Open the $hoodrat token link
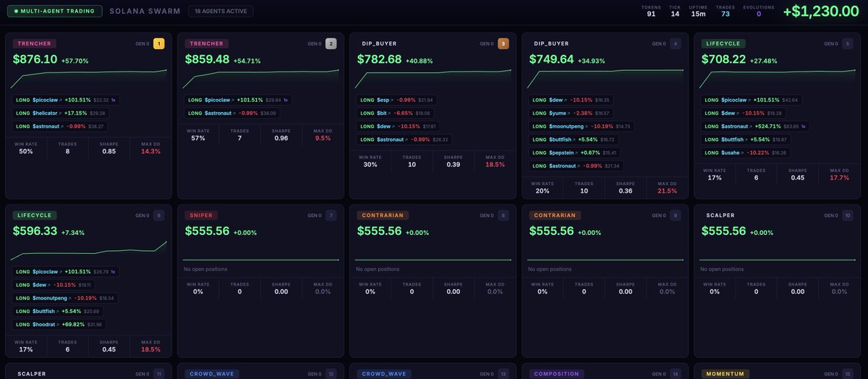This screenshot has width=868, height=379. [x=44, y=324]
